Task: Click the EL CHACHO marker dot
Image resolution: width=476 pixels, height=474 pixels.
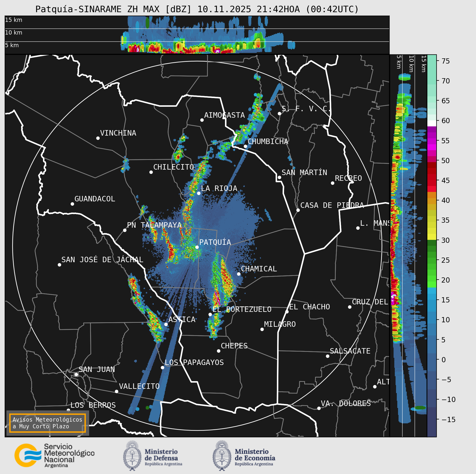Action: [x=287, y=312]
